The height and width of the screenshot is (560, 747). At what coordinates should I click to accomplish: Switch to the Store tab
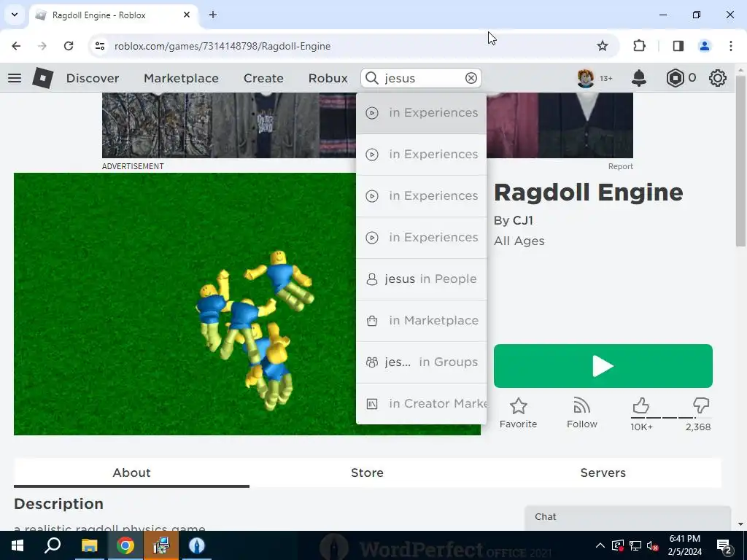pos(367,472)
